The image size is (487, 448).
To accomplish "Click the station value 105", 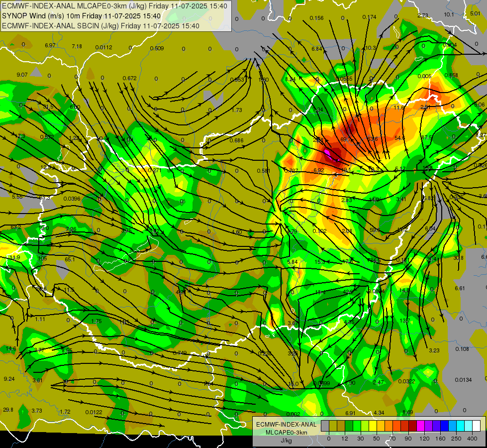I will tap(42, 258).
